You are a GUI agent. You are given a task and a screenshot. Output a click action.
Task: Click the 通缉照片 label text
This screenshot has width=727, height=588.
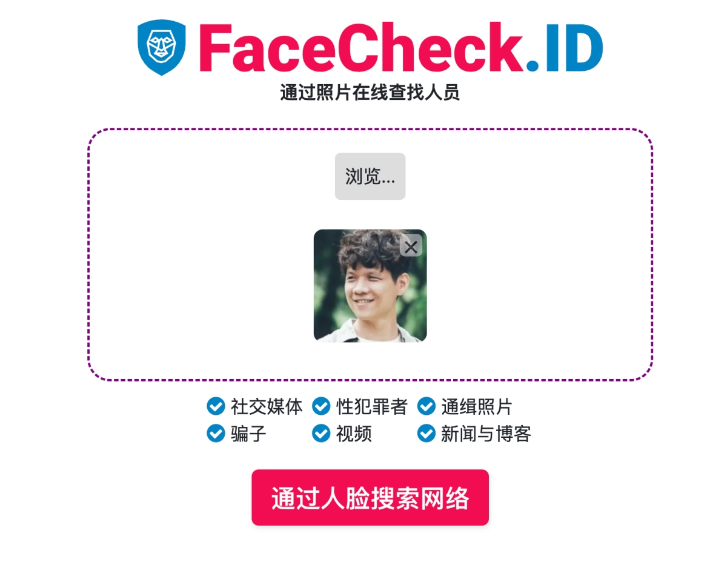[x=477, y=406]
